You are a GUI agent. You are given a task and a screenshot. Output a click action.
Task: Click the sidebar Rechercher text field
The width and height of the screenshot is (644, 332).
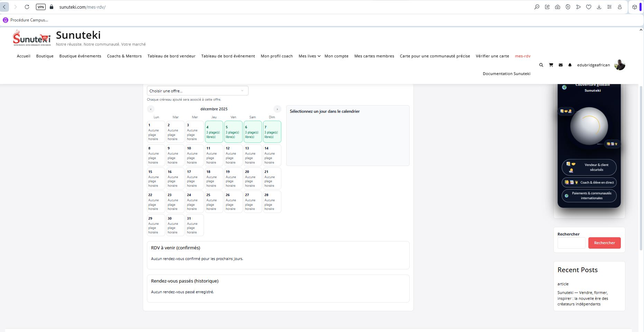[571, 243]
